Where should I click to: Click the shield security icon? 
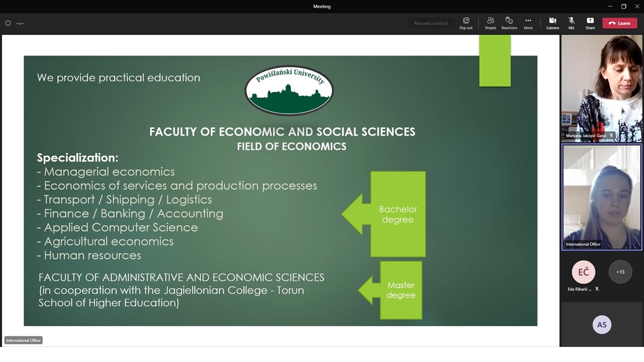(x=8, y=23)
